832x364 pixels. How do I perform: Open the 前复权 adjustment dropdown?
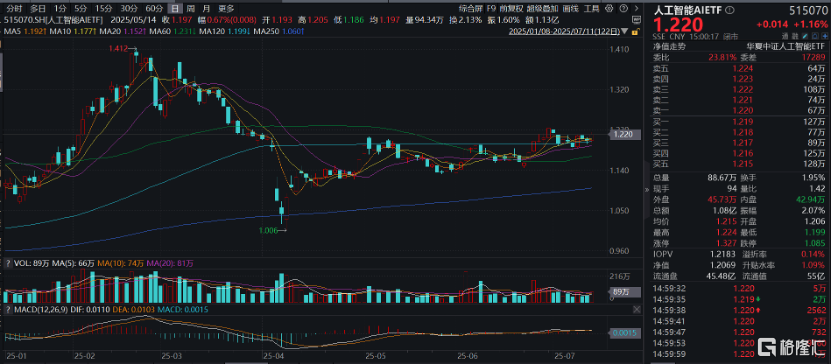(x=512, y=8)
